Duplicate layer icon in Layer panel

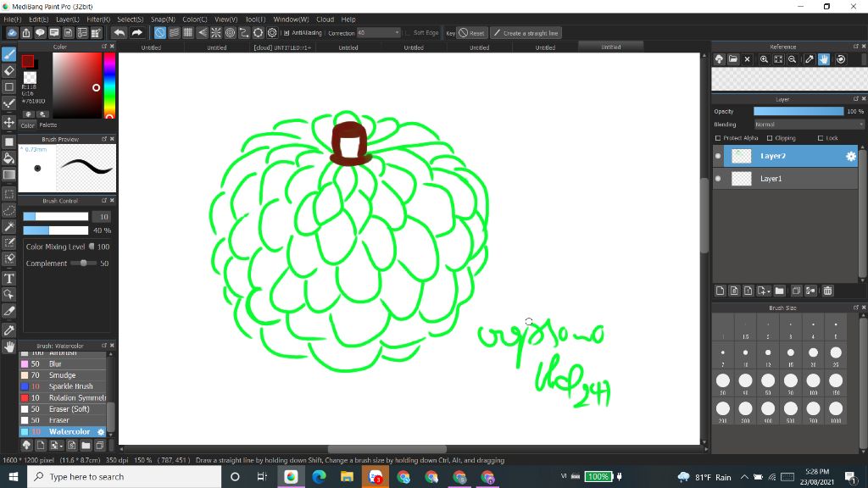click(x=796, y=291)
